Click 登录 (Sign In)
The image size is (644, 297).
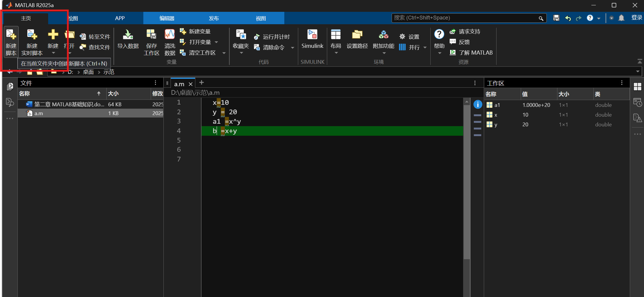(637, 18)
